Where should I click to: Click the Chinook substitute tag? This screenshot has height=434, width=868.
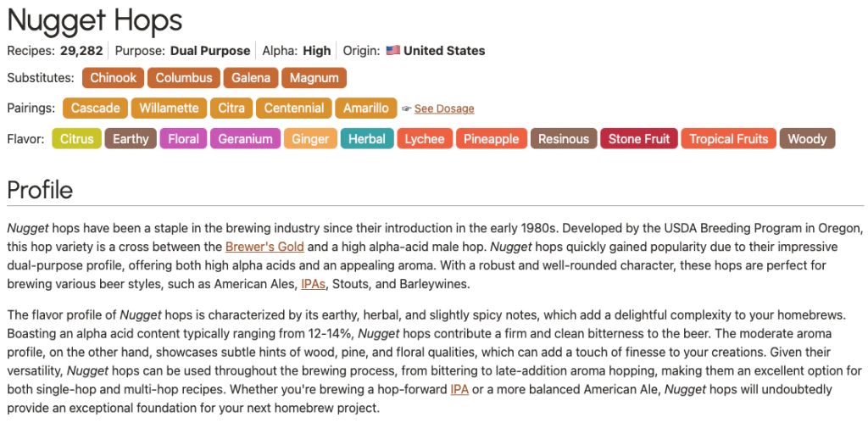tap(114, 78)
